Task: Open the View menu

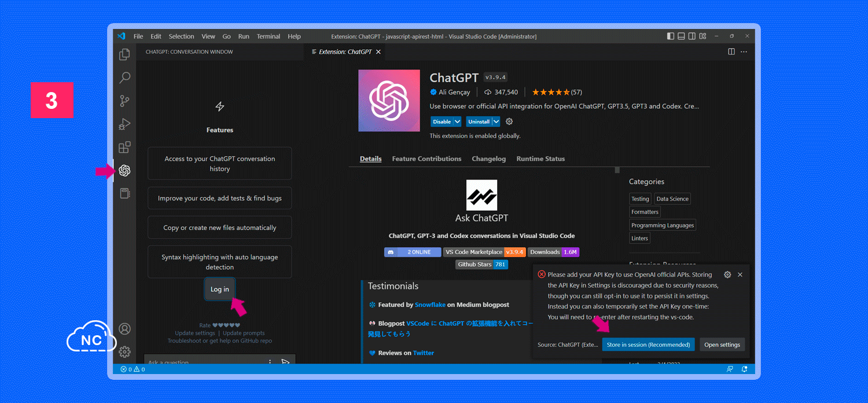Action: click(208, 36)
